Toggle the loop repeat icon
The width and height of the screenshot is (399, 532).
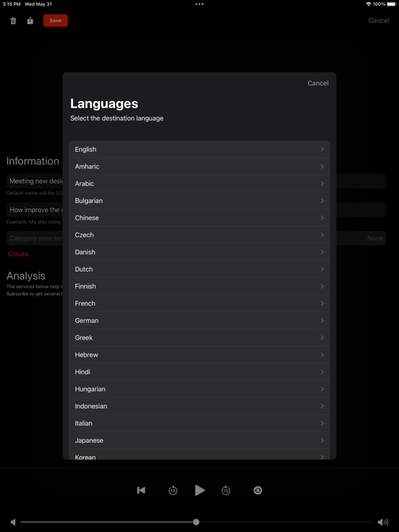[x=258, y=490]
